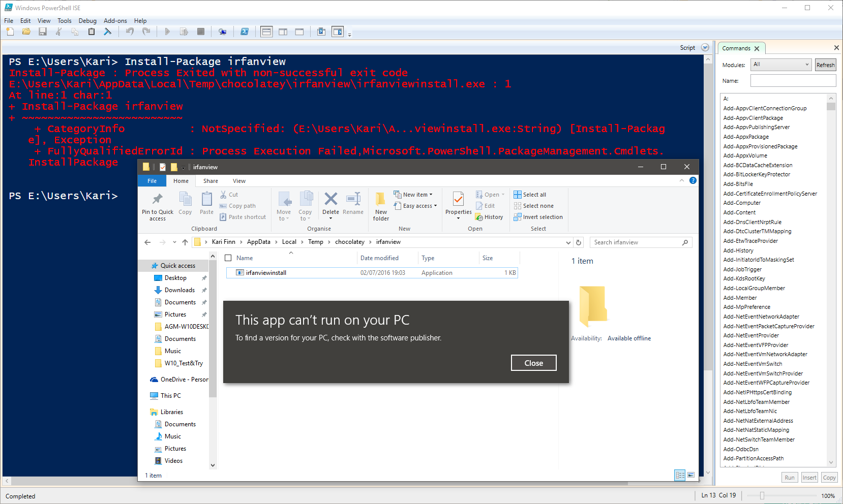Viewport: 843px width, 504px height.
Task: Click the Search irfanview box
Action: pos(641,242)
